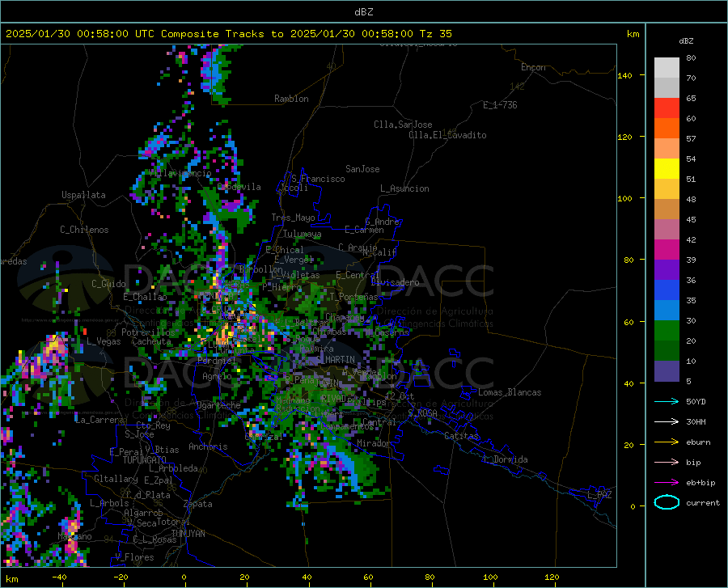
Task: Click the Zapata map label
Action: [x=198, y=504]
